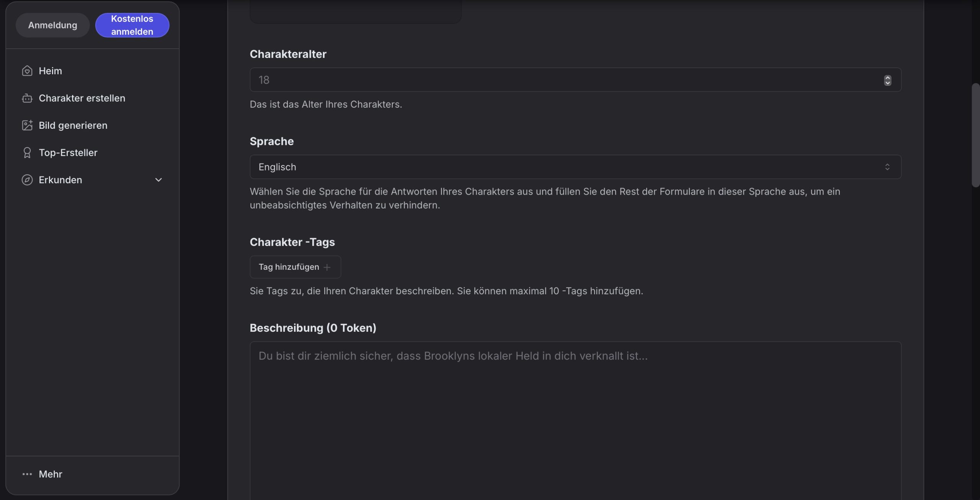980x500 pixels.
Task: Click the three-dots icon beside Mehr
Action: (27, 474)
